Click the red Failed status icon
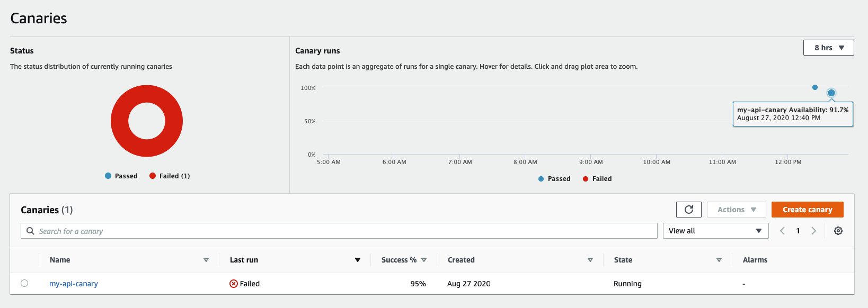Viewport: 868px width, 308px height. 233,284
